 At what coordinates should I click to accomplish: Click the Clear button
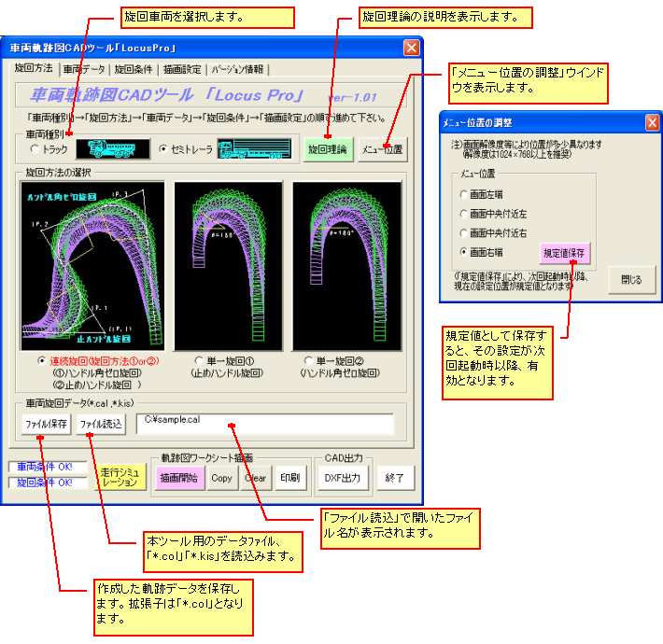pyautogui.click(x=255, y=478)
